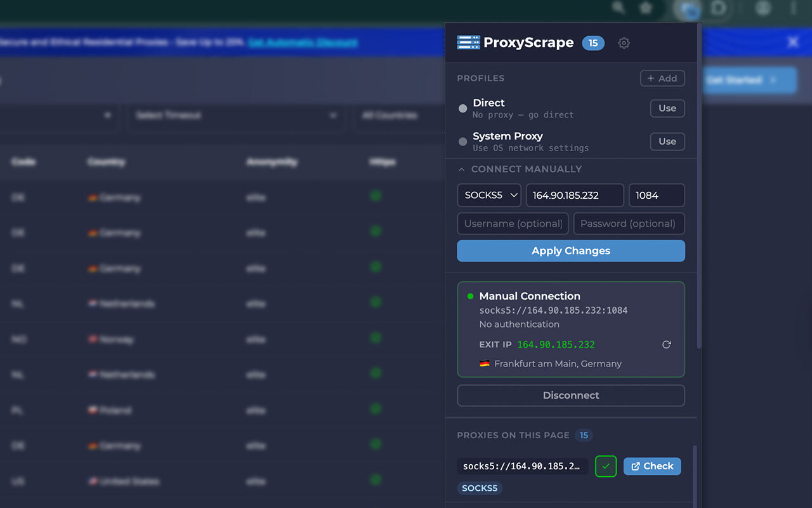Click the popup vertical scrollbar

click(699, 186)
